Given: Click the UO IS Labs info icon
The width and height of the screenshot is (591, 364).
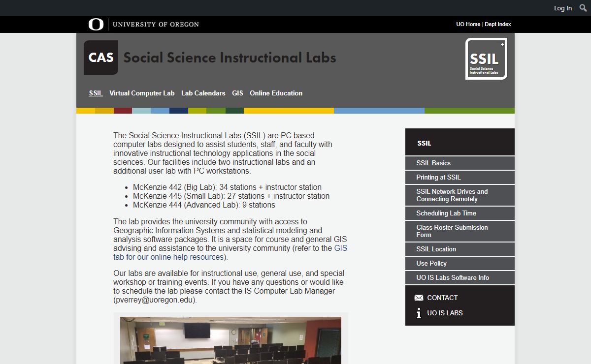Looking at the screenshot, I should (419, 313).
